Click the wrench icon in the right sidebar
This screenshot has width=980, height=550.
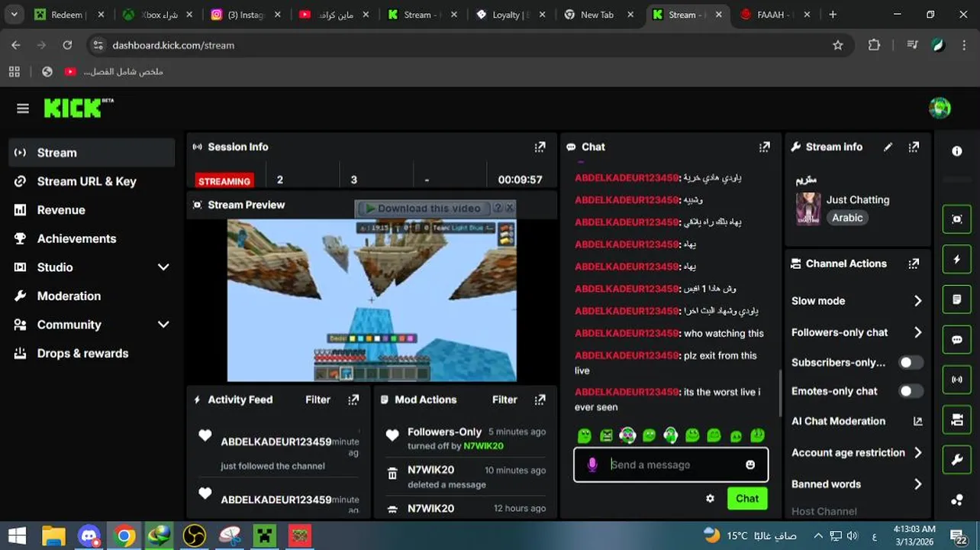(957, 460)
